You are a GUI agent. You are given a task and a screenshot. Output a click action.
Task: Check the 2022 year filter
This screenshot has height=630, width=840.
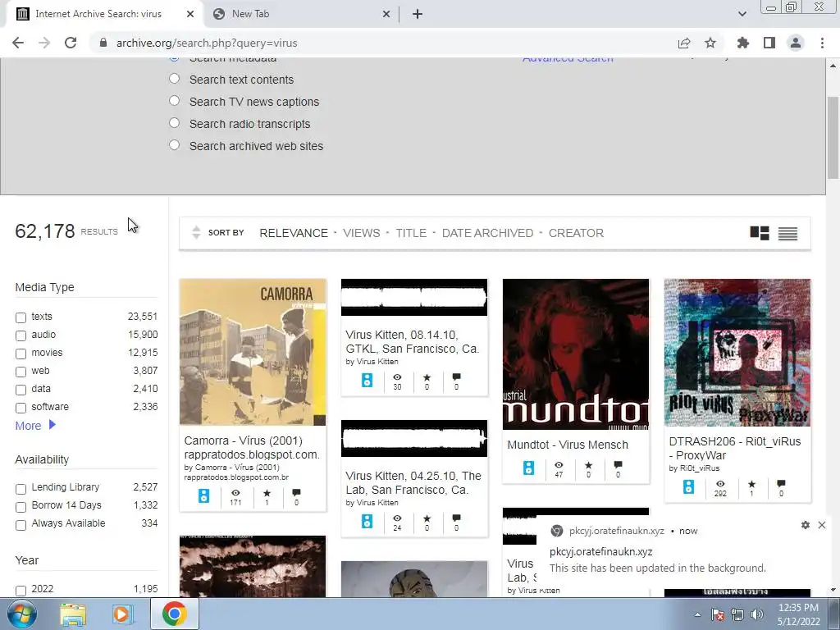click(x=21, y=591)
